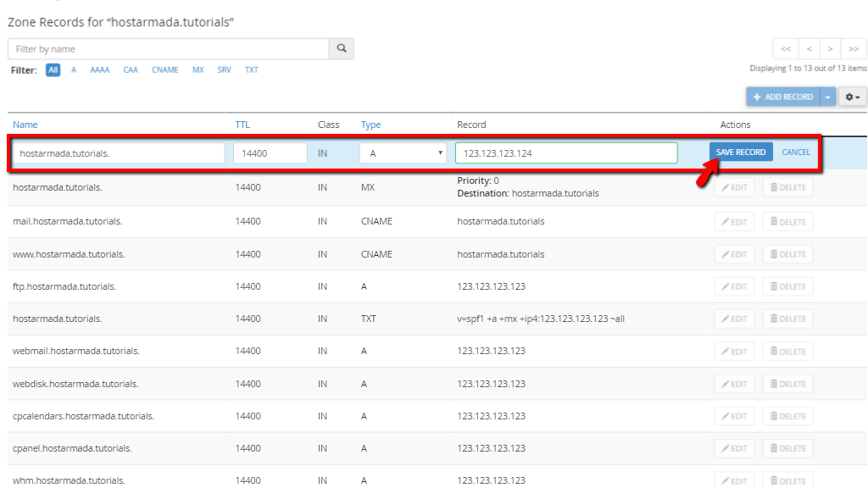The height and width of the screenshot is (488, 868).
Task: Filter zone records by A type
Action: click(x=74, y=69)
